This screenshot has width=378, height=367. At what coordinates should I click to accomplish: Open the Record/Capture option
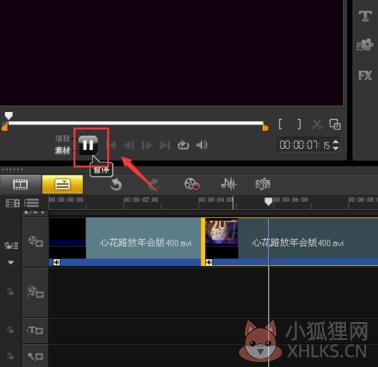pos(192,184)
